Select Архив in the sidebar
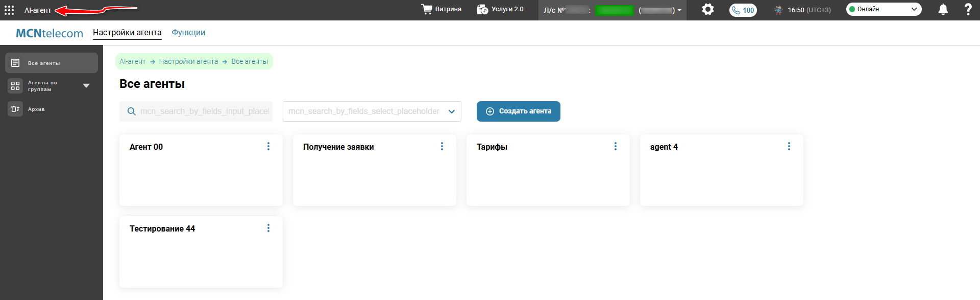 [52, 109]
